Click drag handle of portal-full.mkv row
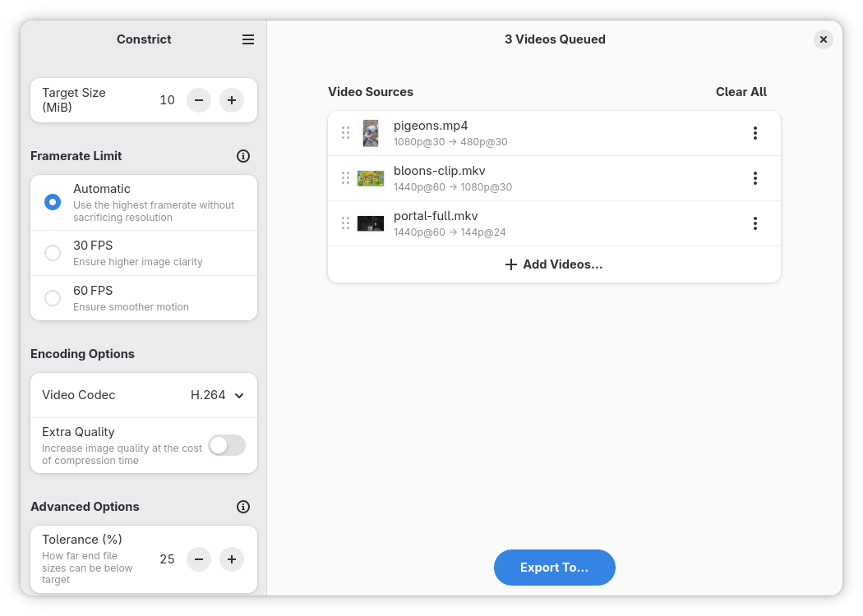863x616 pixels. pyautogui.click(x=345, y=223)
